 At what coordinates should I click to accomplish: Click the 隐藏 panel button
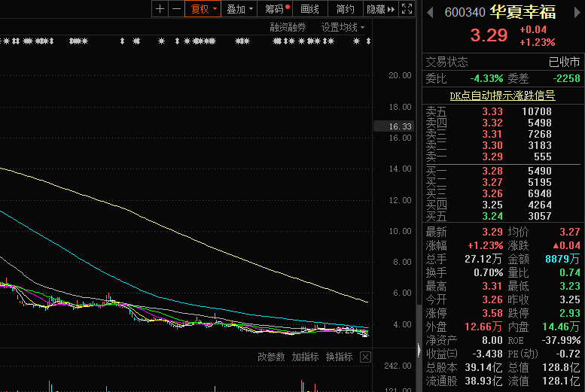point(380,8)
